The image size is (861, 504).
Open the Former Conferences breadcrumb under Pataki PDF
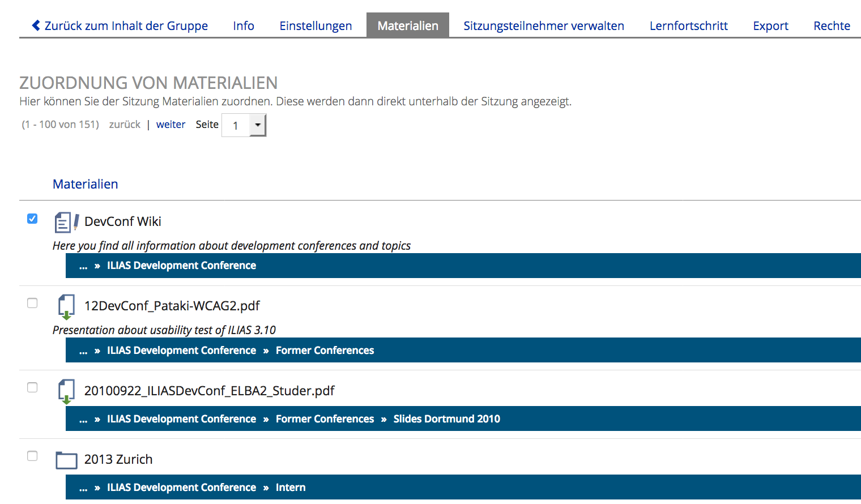click(x=325, y=351)
